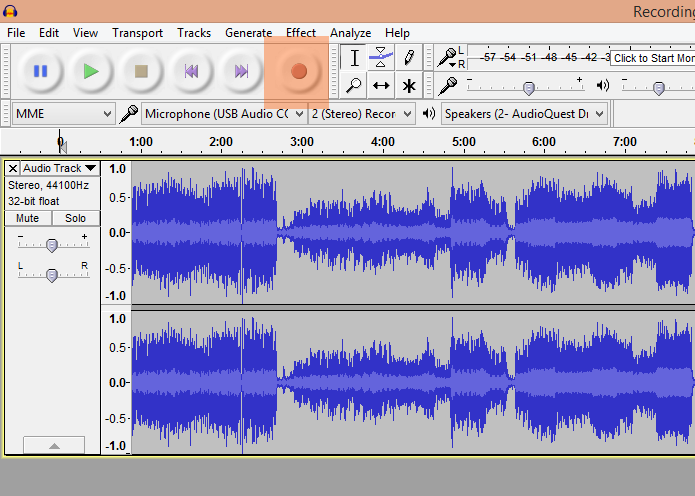Click the microphone icon in device toolbar
The width and height of the screenshot is (695, 496).
point(129,114)
